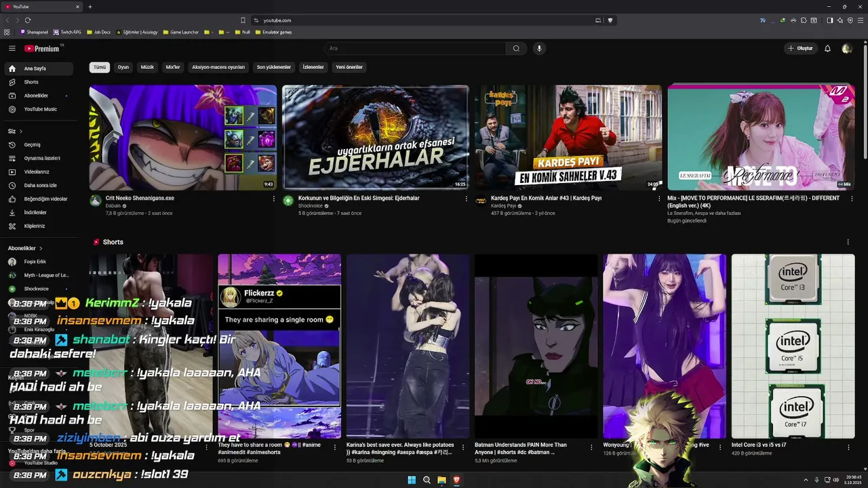The height and width of the screenshot is (488, 868).
Task: Open the Le Sserafim Different mix thumbnail
Action: coord(761,138)
